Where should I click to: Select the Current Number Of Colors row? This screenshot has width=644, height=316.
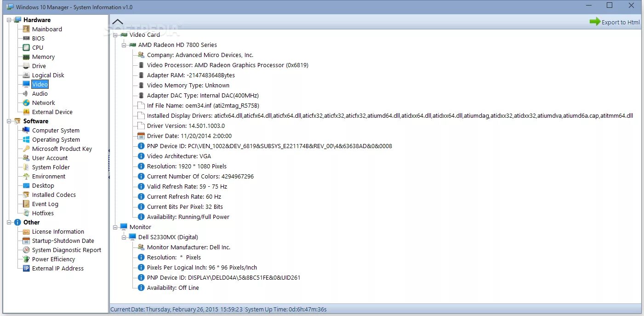(x=200, y=176)
